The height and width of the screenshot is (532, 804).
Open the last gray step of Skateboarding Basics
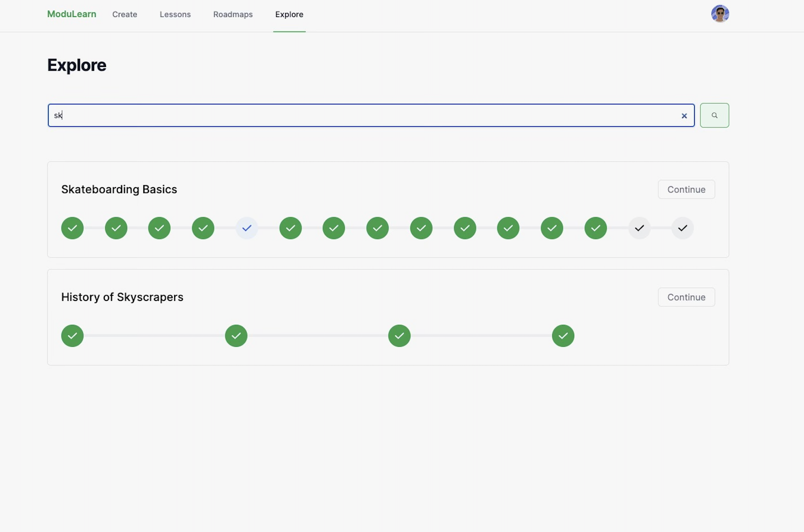click(683, 228)
